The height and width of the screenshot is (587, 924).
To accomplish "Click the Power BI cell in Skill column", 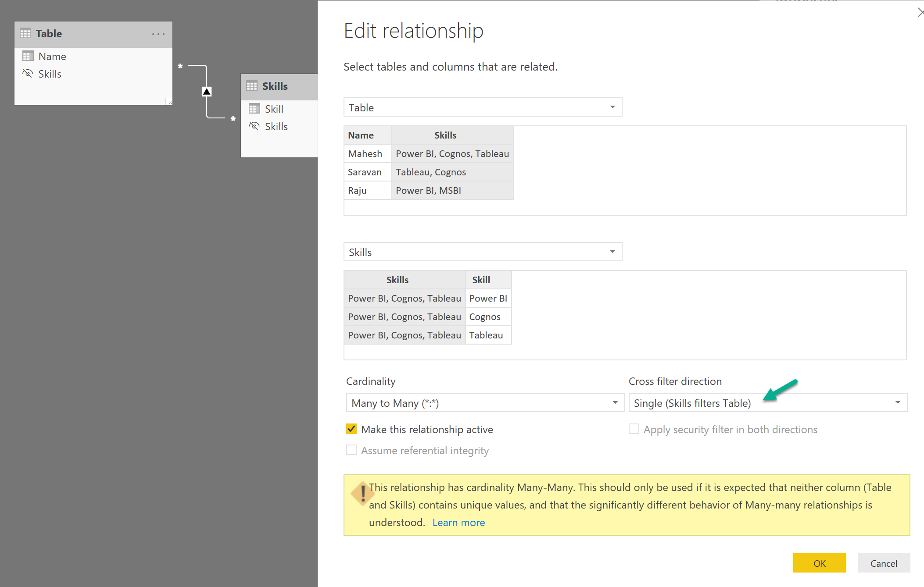I will (488, 298).
